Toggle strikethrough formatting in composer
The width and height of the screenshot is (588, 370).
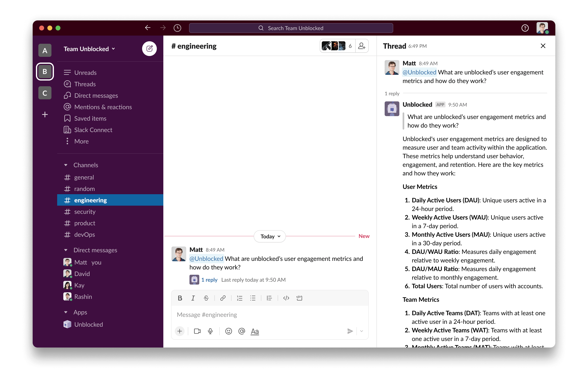coord(206,298)
